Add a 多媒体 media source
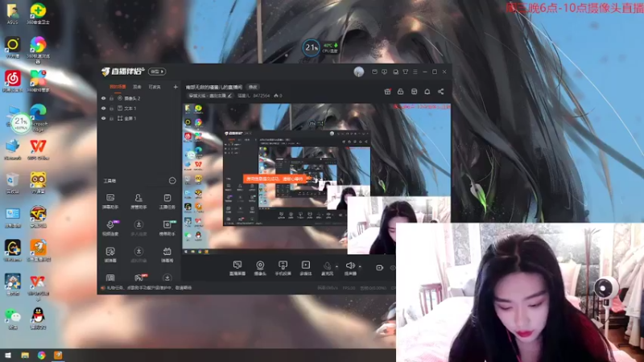This screenshot has width=644, height=362. click(306, 268)
